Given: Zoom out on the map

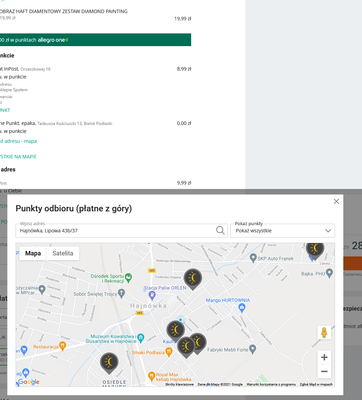Looking at the screenshot, I should 324,371.
